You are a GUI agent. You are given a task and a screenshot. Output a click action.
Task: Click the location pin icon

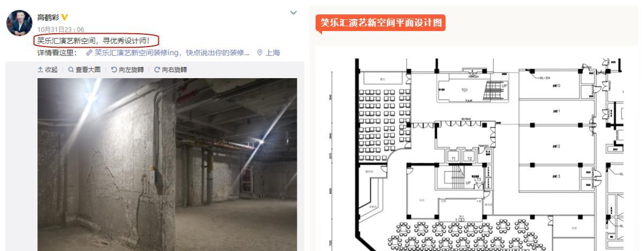(x=259, y=52)
